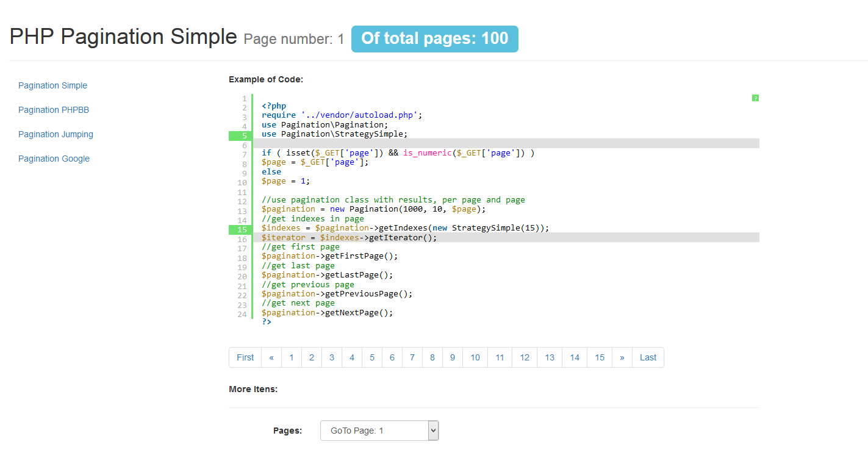
Task: Click the green help icon in code box
Action: point(755,98)
